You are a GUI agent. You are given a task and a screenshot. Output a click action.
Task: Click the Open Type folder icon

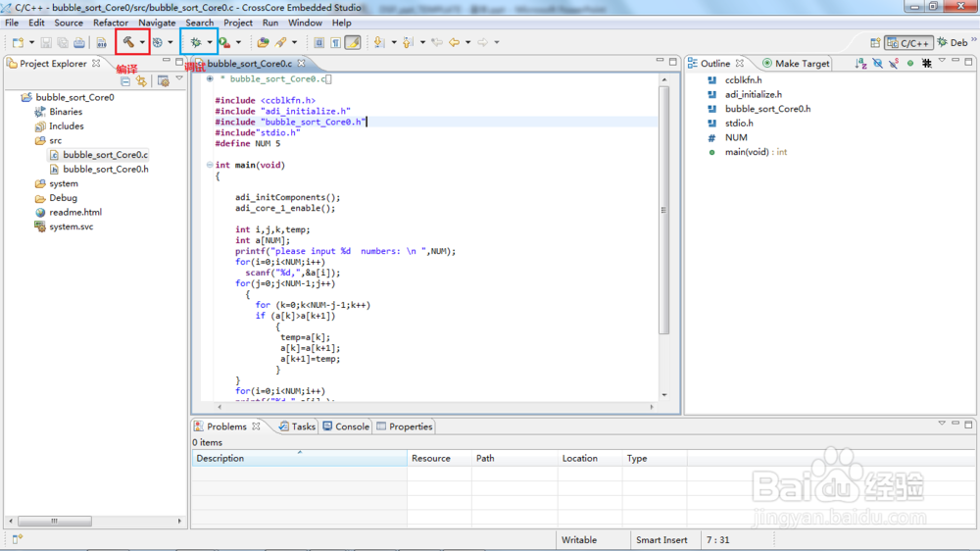(263, 42)
